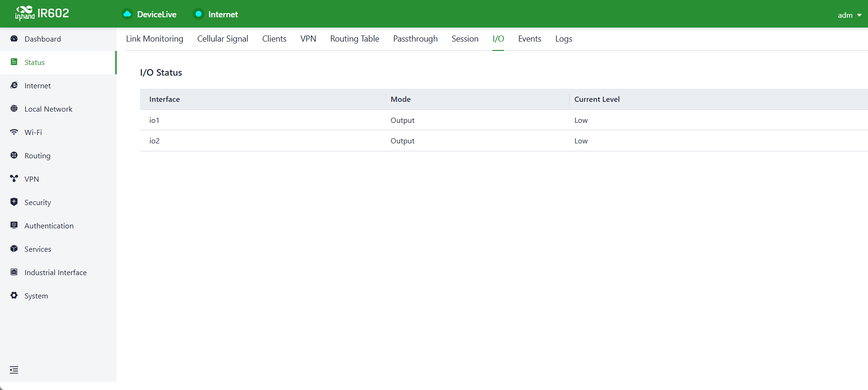Image resolution: width=868 pixels, height=390 pixels.
Task: Click the inhand IR602 logo
Action: pyautogui.click(x=42, y=14)
